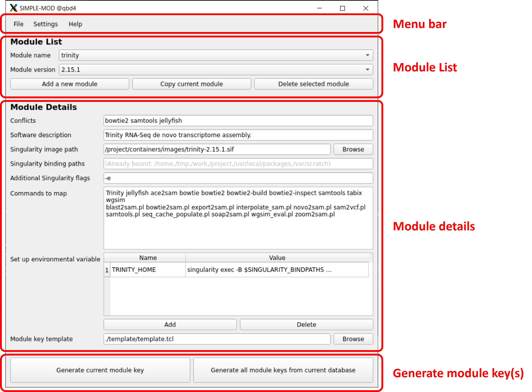Click Additional Singularity flags field

(238, 178)
